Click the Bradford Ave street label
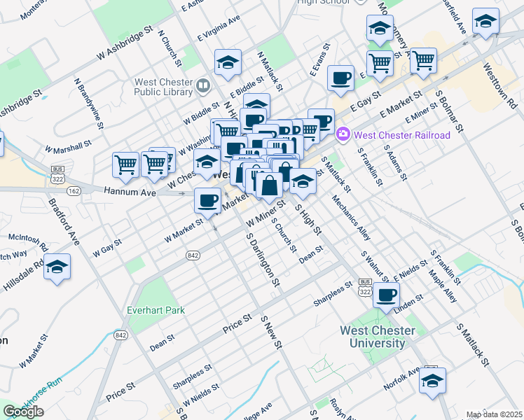Screen dimensions: 524x420 64,222
